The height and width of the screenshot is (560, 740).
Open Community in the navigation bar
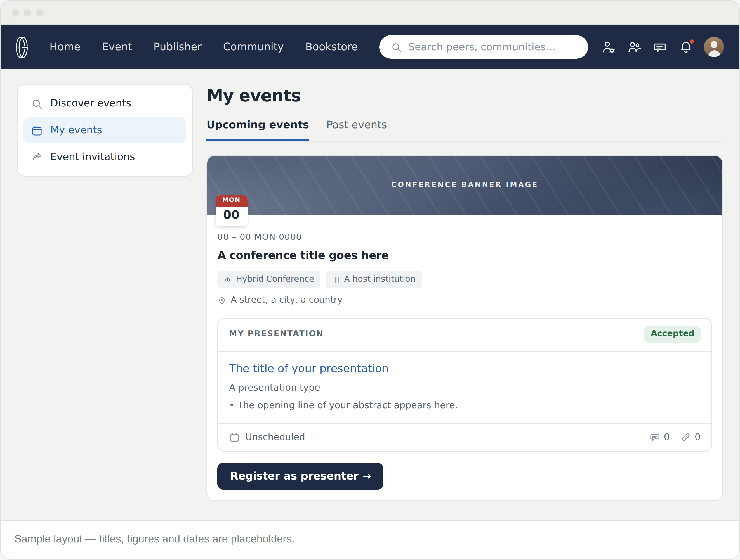253,47
